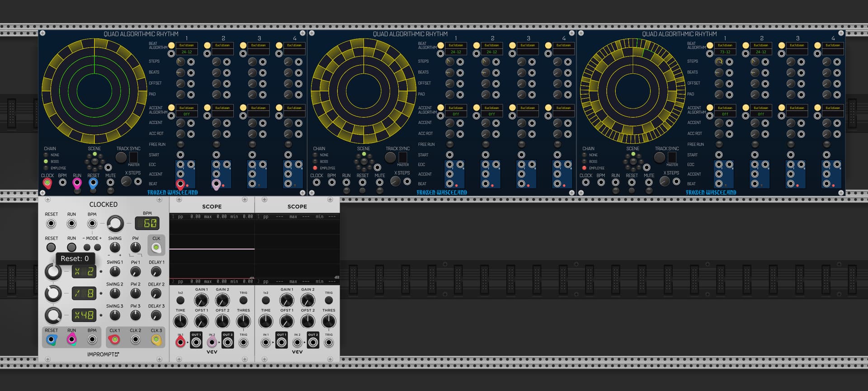
Task: Select BOSS chain mode on the leftmost rhythm module
Action: tap(46, 161)
